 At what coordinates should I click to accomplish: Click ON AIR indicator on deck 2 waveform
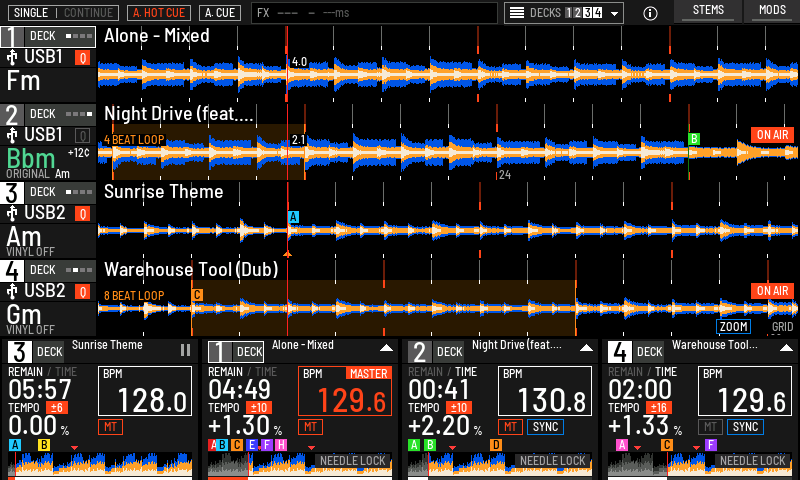point(772,135)
